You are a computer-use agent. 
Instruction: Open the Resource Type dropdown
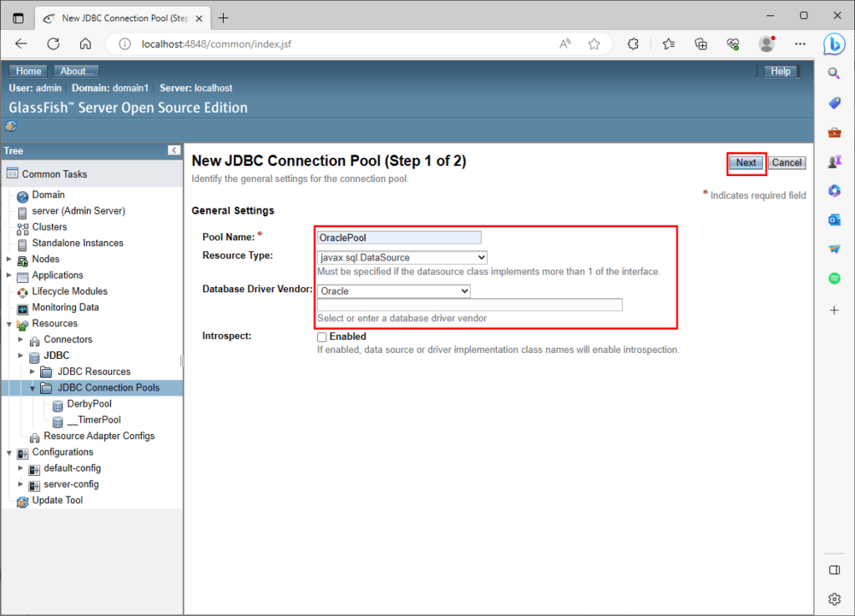401,257
